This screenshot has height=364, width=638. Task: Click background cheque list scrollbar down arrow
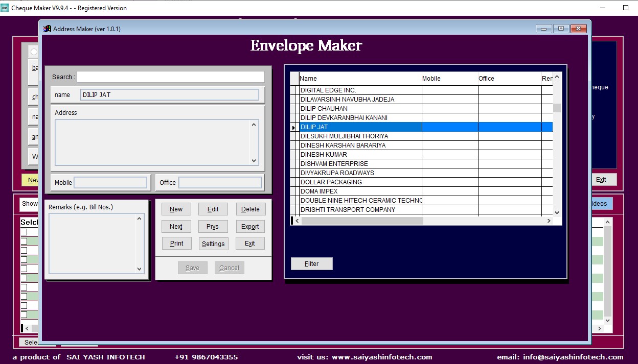tap(608, 321)
